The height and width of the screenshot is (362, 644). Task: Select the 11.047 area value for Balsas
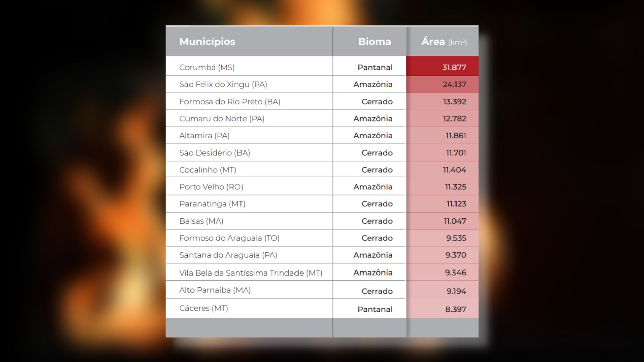point(455,221)
